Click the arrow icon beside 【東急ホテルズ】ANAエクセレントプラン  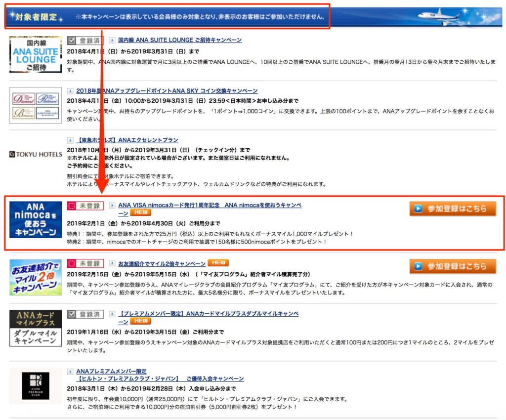70,140
